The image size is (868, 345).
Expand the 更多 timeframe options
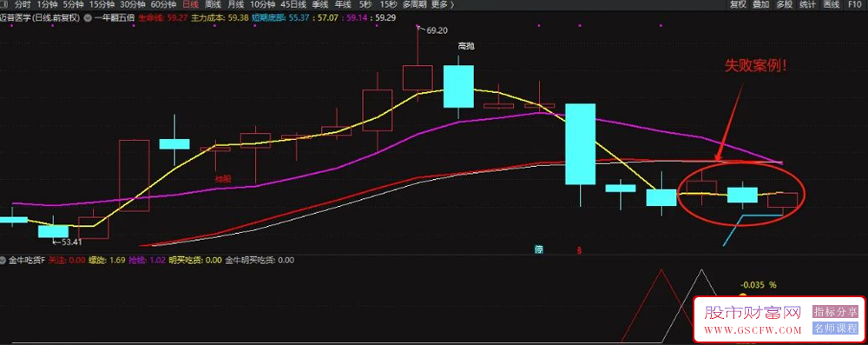(443, 4)
